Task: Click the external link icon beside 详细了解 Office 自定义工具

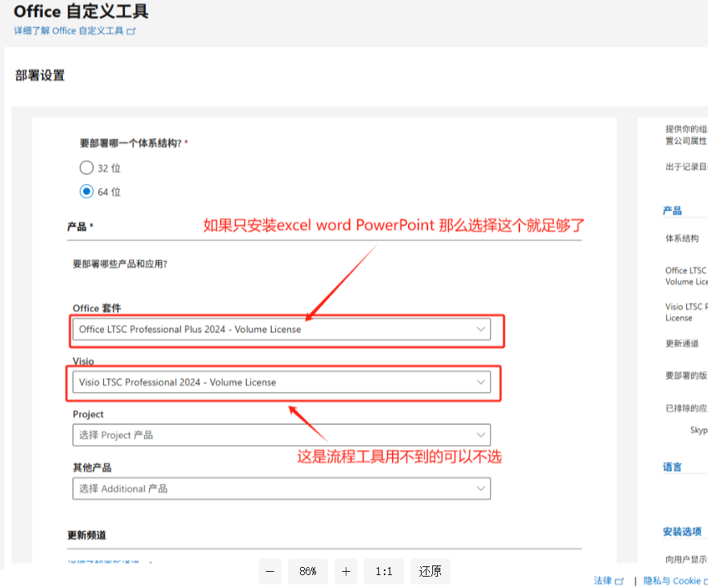Action: tap(131, 31)
